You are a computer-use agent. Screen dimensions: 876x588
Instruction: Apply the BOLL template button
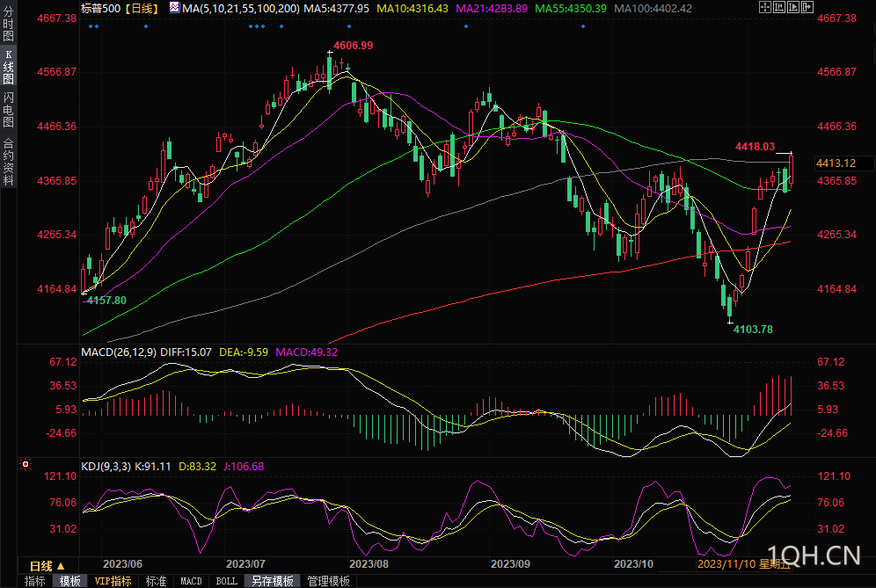227,581
